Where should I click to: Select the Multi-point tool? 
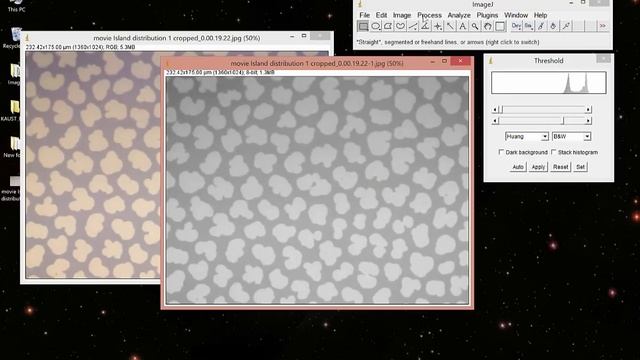pos(438,27)
